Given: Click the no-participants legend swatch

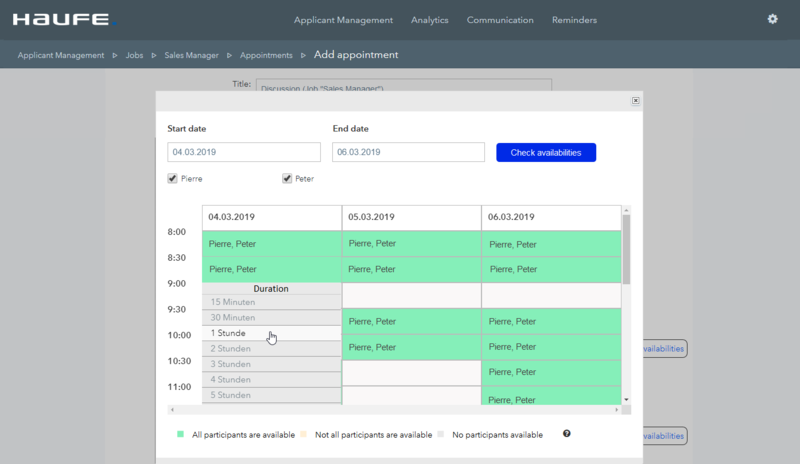Looking at the screenshot, I should pyautogui.click(x=441, y=434).
